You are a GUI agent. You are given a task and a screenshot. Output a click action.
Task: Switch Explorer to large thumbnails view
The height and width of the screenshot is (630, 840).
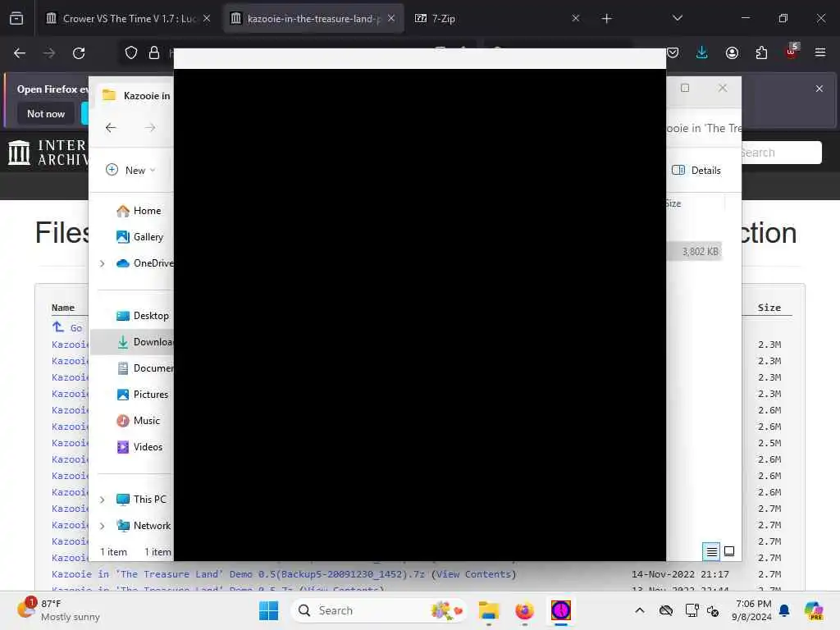point(729,551)
